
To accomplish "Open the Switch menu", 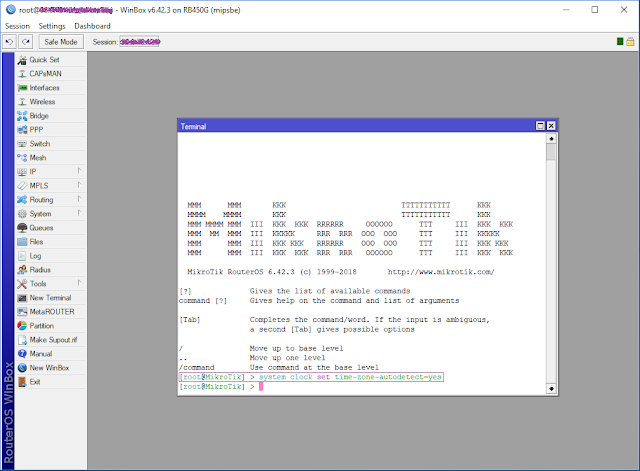I will (x=51, y=144).
